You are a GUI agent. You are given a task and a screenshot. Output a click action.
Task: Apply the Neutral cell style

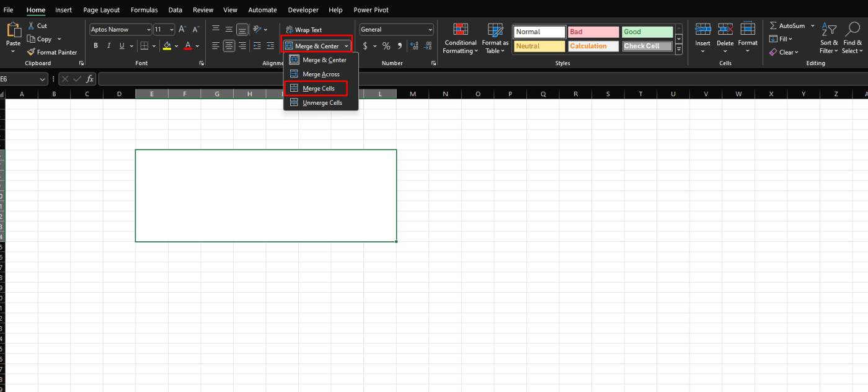[x=539, y=46]
